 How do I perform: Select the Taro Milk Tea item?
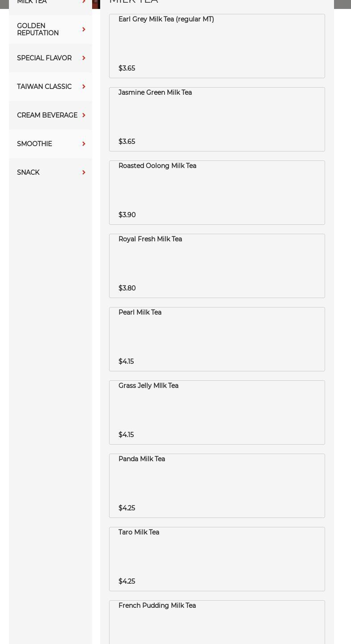(x=217, y=559)
